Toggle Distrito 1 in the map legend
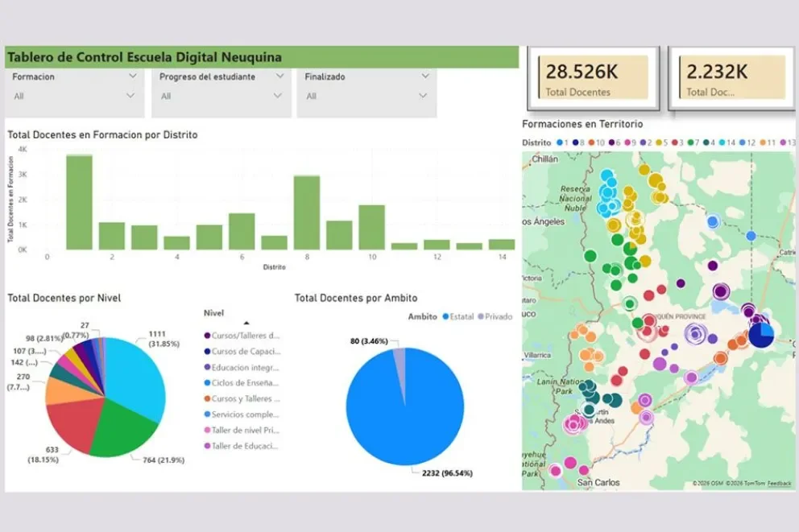 click(562, 142)
